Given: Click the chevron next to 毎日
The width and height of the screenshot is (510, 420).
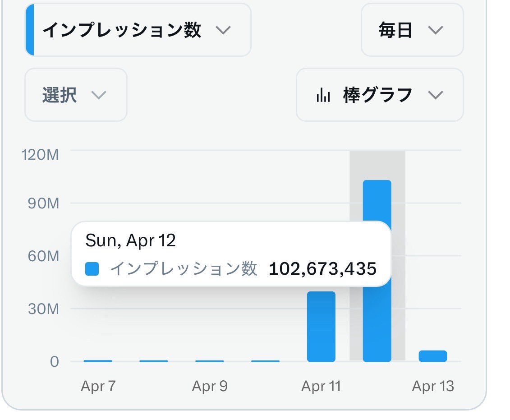Looking at the screenshot, I should tap(436, 30).
